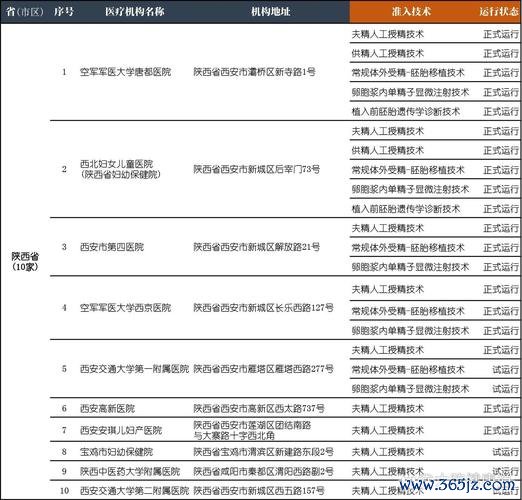Click sequence number 2 for 西北妇女儿童医院
Screen dimensions: 522x500
point(64,169)
